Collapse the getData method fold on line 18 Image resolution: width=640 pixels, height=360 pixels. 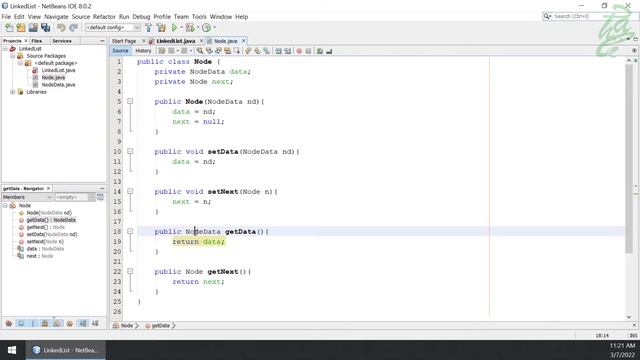click(x=130, y=231)
